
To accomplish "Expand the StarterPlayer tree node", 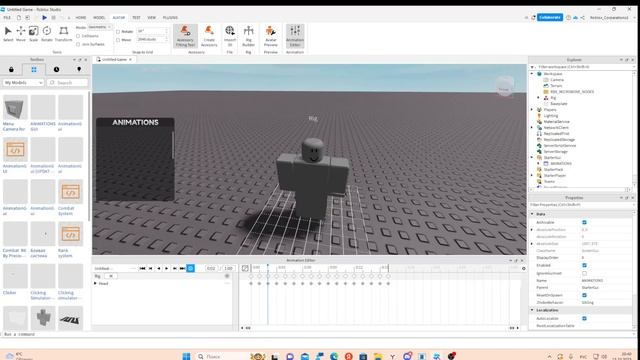I will [532, 175].
